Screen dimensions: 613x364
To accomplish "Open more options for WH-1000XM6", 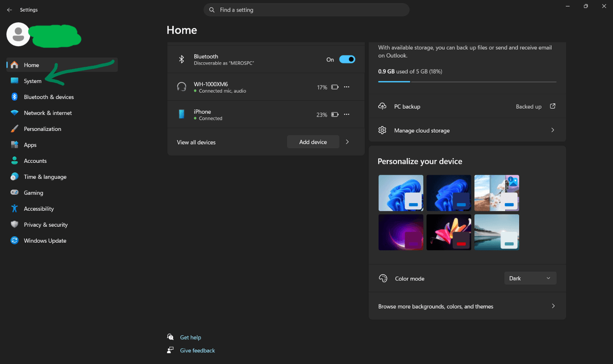I will [x=347, y=87].
